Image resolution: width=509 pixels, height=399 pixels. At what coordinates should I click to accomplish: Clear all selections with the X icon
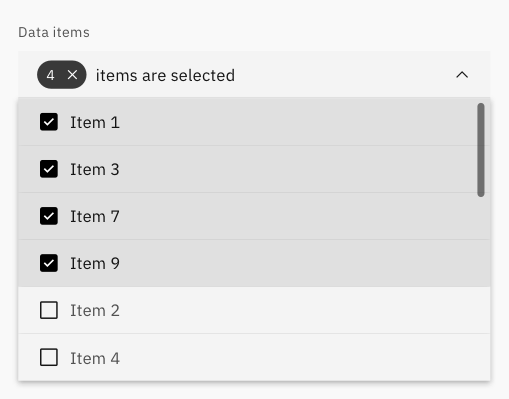coord(72,75)
